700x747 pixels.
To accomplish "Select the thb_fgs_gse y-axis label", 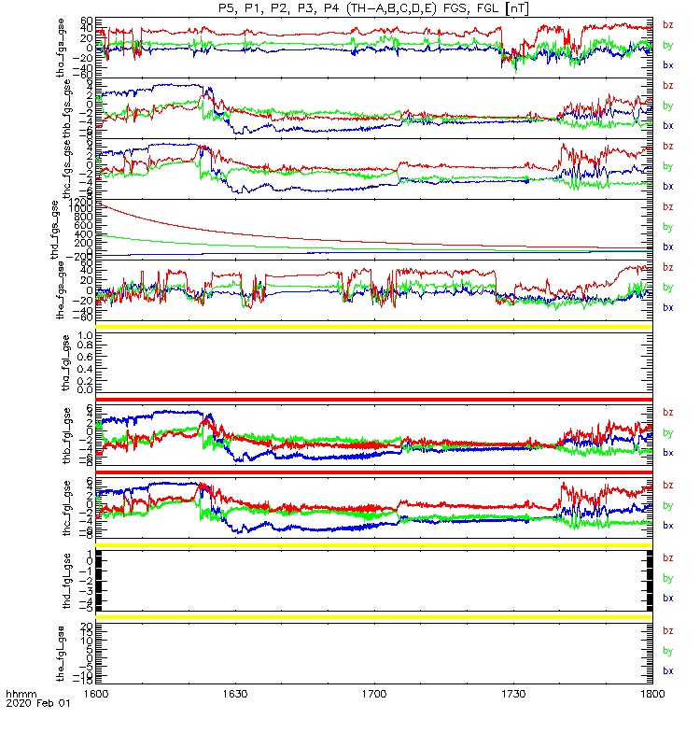I will point(66,108).
